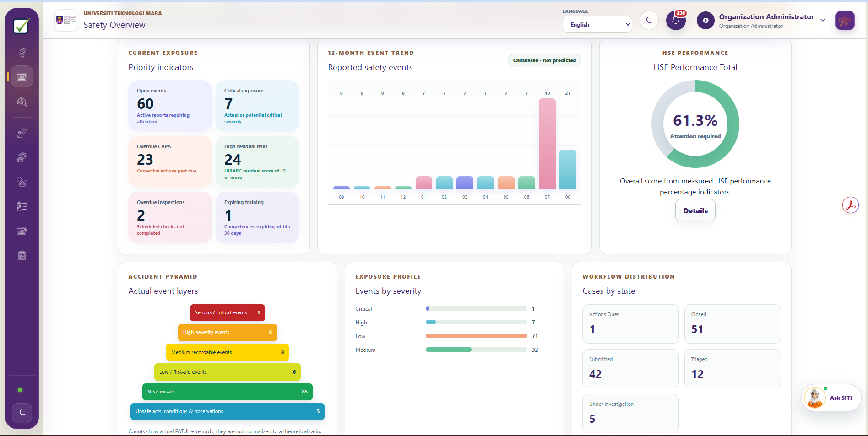The height and width of the screenshot is (436, 868).
Task: Open the Overdue CAPA 23 card
Action: (x=170, y=161)
